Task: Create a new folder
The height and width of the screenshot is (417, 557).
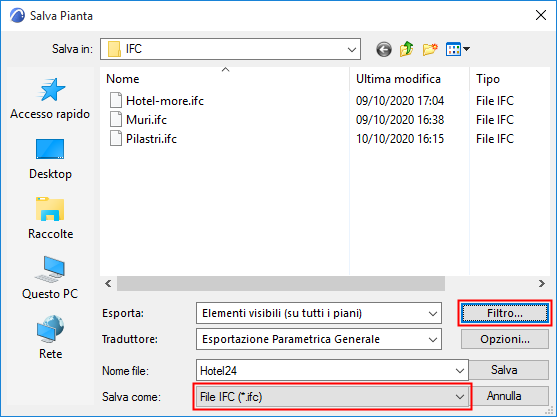Action: point(430,49)
